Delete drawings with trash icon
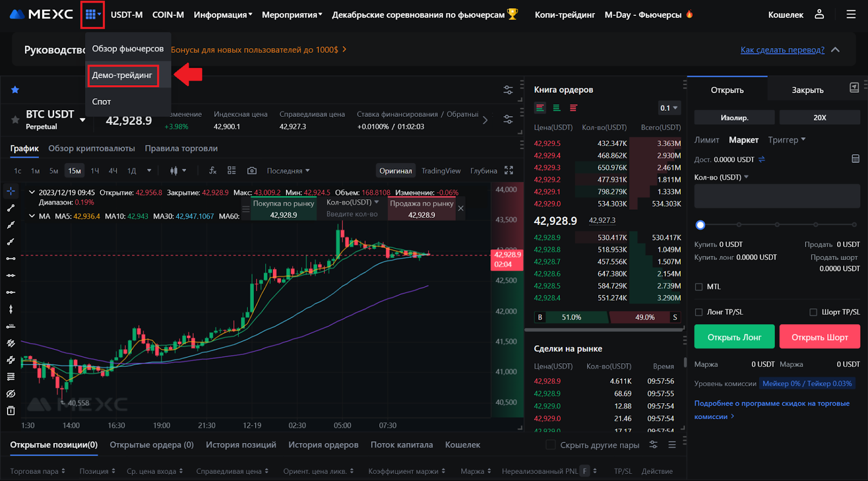868x481 pixels. (11, 411)
